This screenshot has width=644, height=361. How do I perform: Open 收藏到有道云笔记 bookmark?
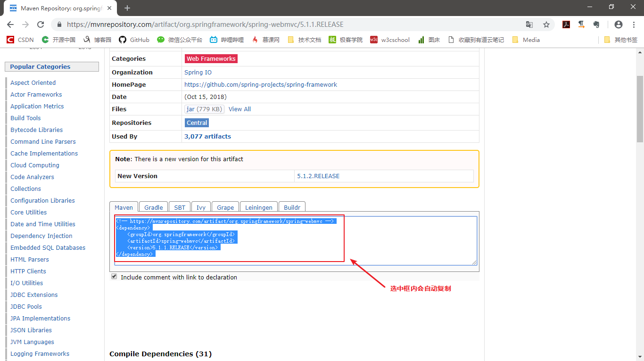(476, 40)
